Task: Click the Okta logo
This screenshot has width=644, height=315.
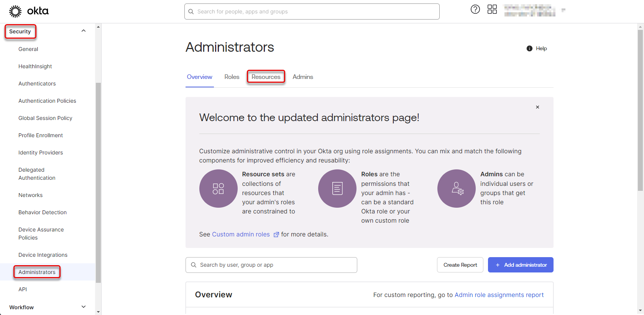Action: click(x=29, y=11)
